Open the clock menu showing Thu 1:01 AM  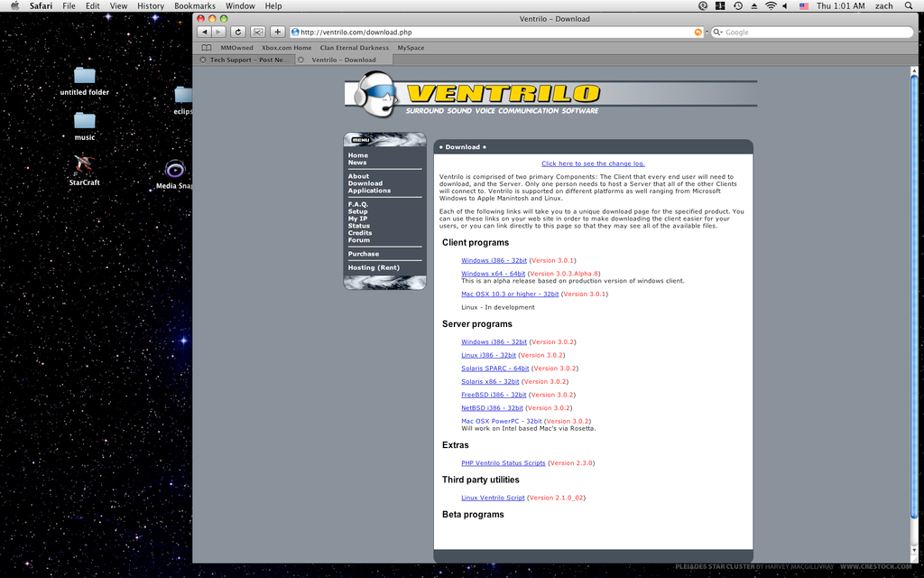coord(840,6)
